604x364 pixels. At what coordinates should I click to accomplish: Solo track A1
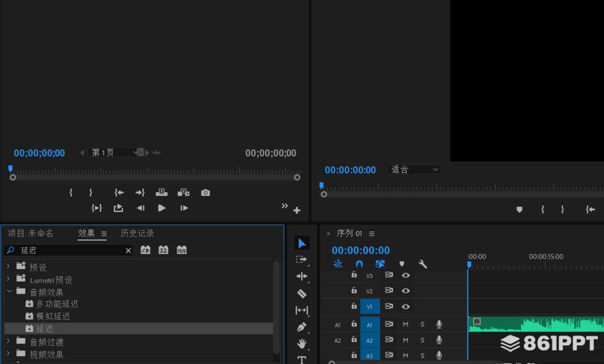click(422, 325)
